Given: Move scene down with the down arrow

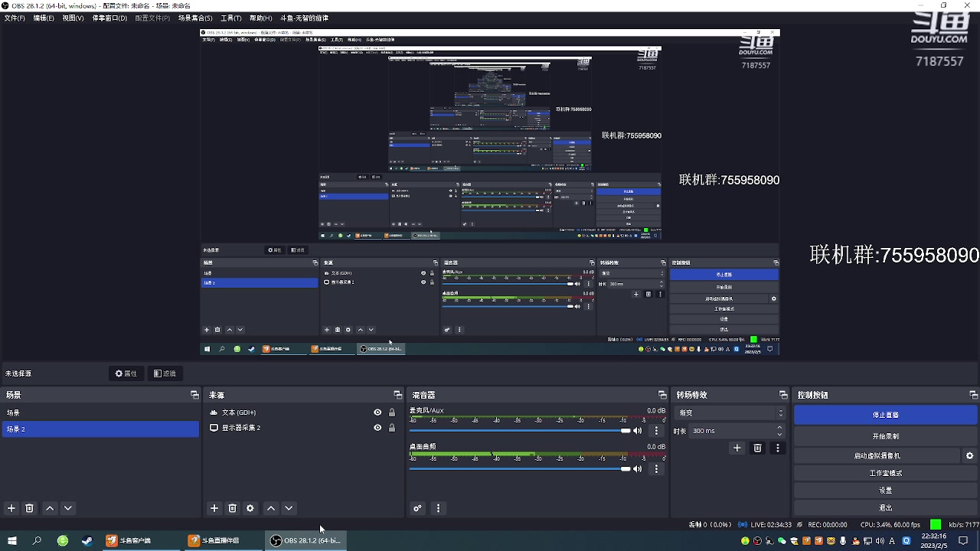Looking at the screenshot, I should coord(68,508).
